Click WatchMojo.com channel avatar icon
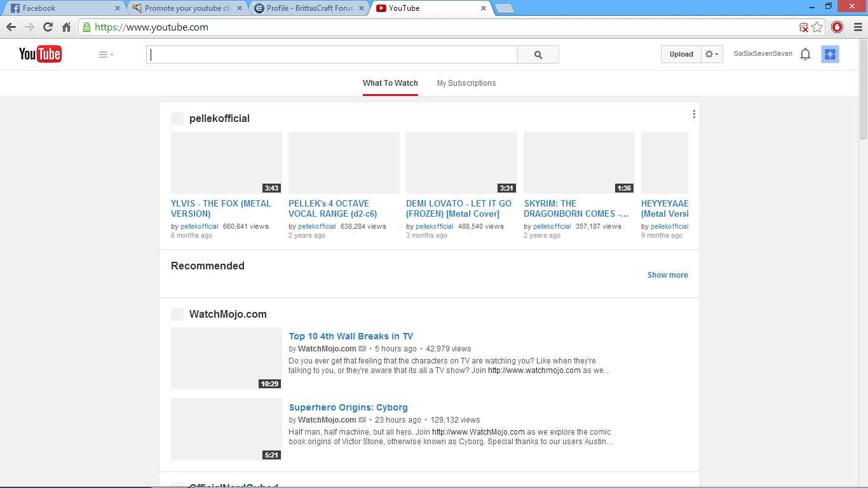This screenshot has width=868, height=488. [x=177, y=315]
